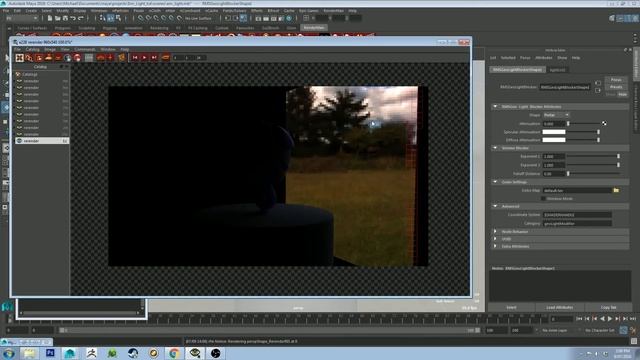This screenshot has height=360, width=640.
Task: Open render view Commands menu
Action: (x=84, y=49)
